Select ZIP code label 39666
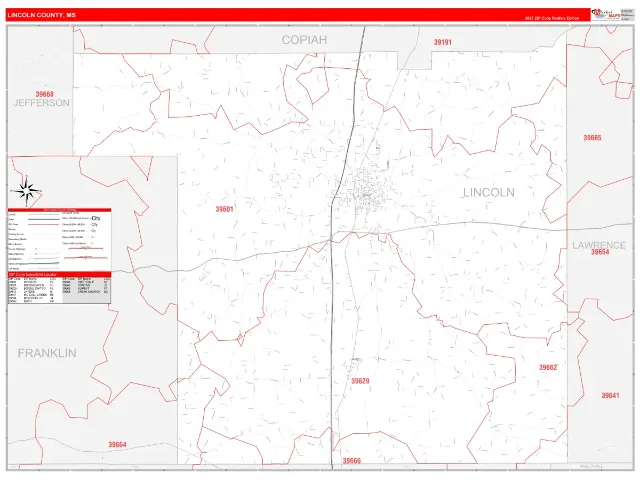 click(x=352, y=461)
